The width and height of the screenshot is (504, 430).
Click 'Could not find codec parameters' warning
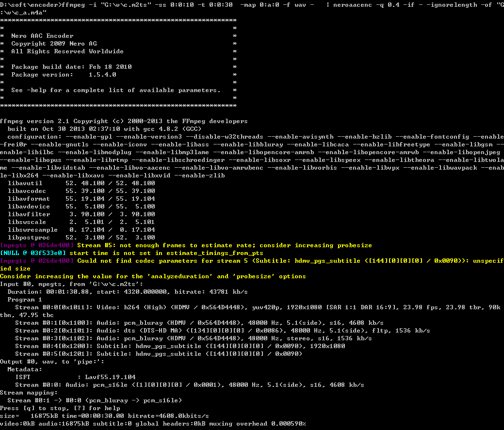point(252,261)
